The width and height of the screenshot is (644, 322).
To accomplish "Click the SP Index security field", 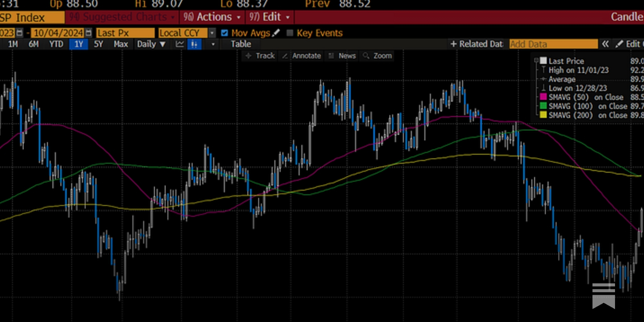I will click(32, 18).
